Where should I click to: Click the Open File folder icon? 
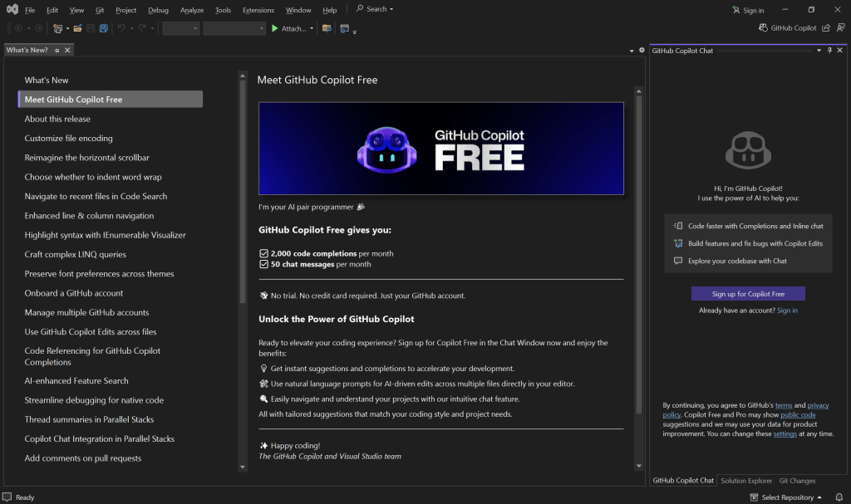click(77, 28)
